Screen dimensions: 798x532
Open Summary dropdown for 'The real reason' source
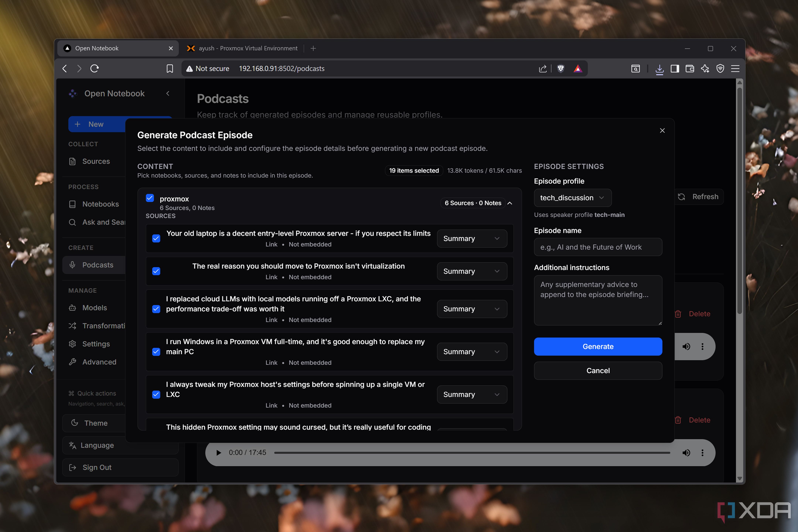[x=472, y=271]
